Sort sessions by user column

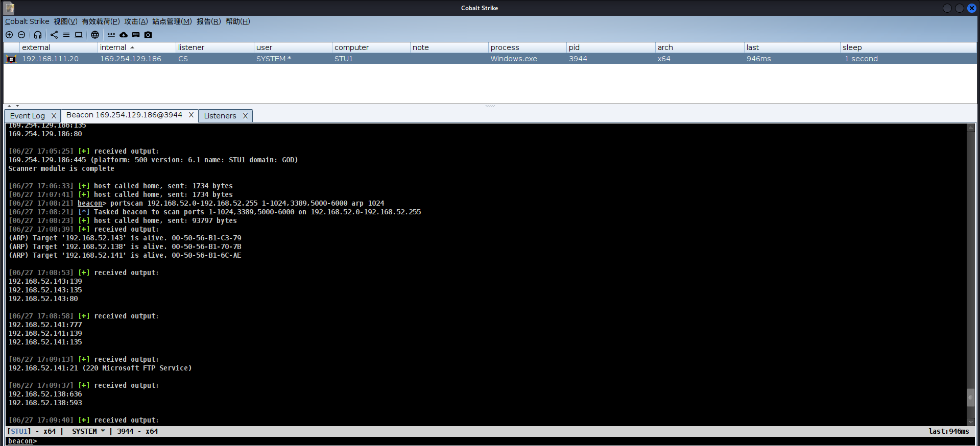point(293,47)
